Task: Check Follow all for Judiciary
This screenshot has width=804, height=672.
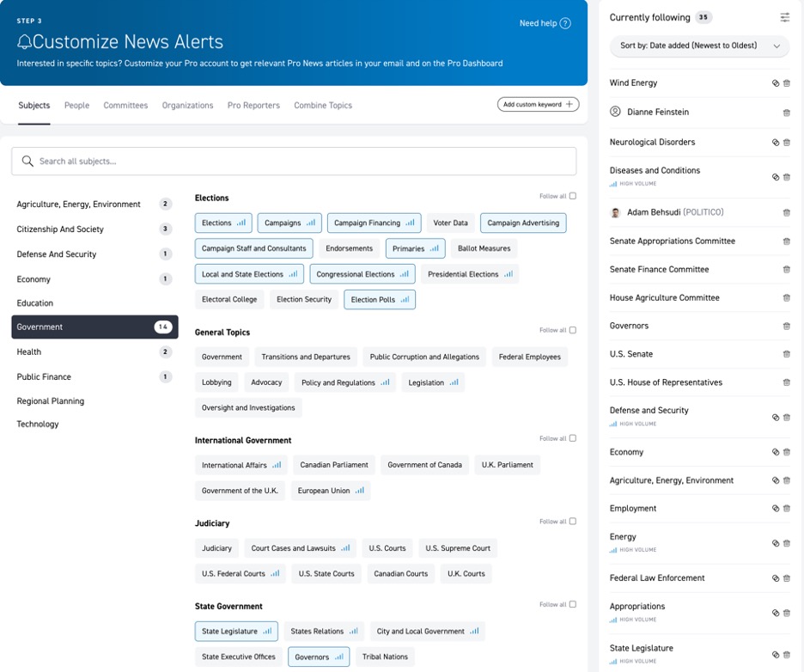Action: coord(572,521)
